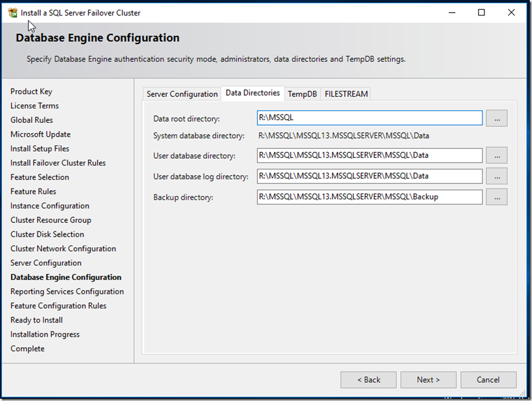This screenshot has height=401, width=532.
Task: Cancel the installation wizard
Action: (488, 380)
